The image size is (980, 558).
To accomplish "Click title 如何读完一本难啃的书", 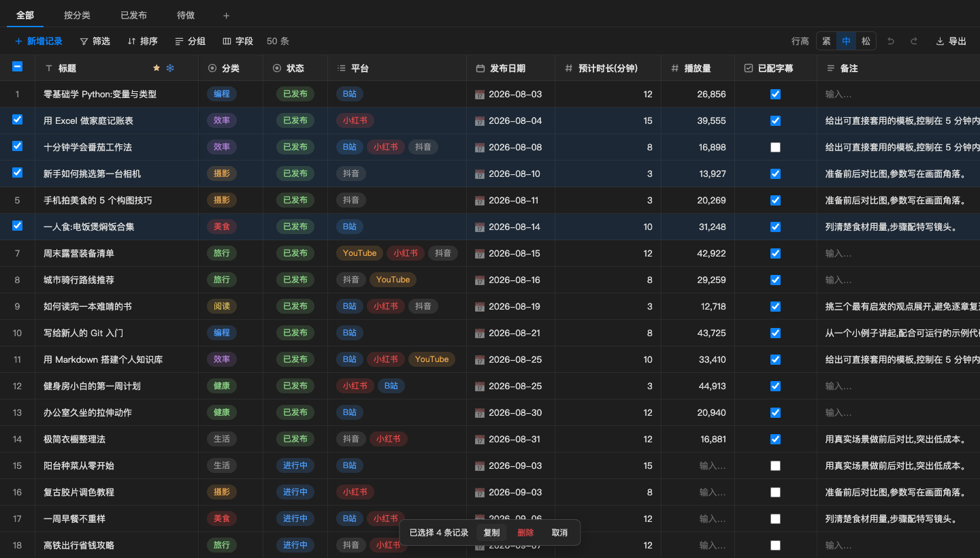I will tap(88, 307).
